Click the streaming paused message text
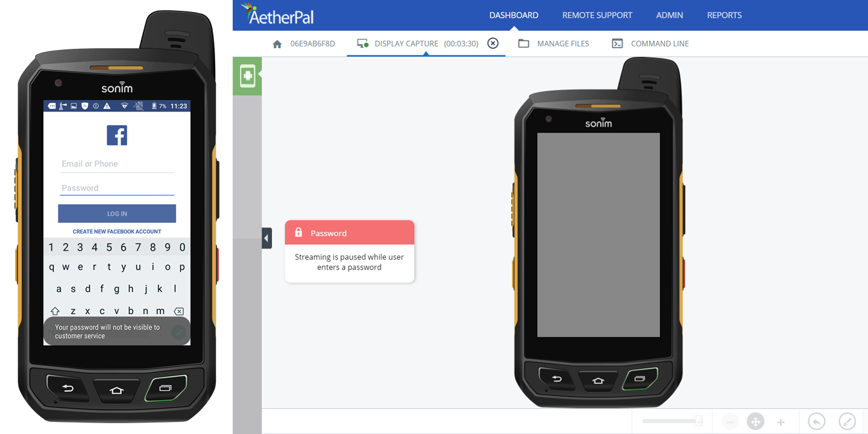Screen dimensions: 868x434 pyautogui.click(x=350, y=262)
